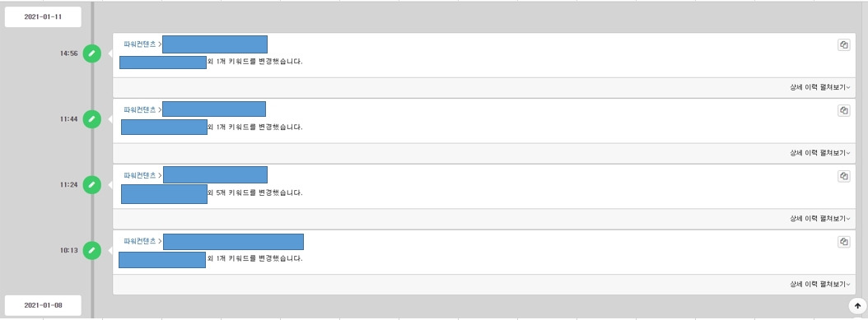Image resolution: width=868 pixels, height=320 pixels.
Task: Click the 14:56 timestamp on the timeline
Action: [69, 53]
